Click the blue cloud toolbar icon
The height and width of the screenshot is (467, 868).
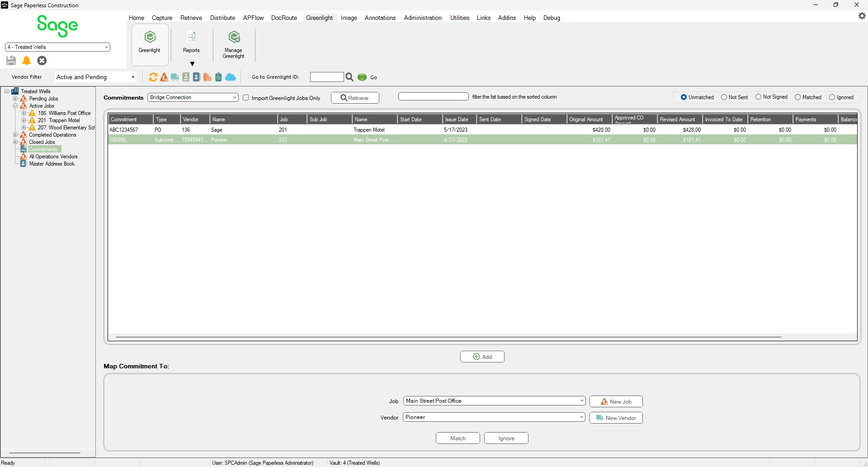[231, 77]
